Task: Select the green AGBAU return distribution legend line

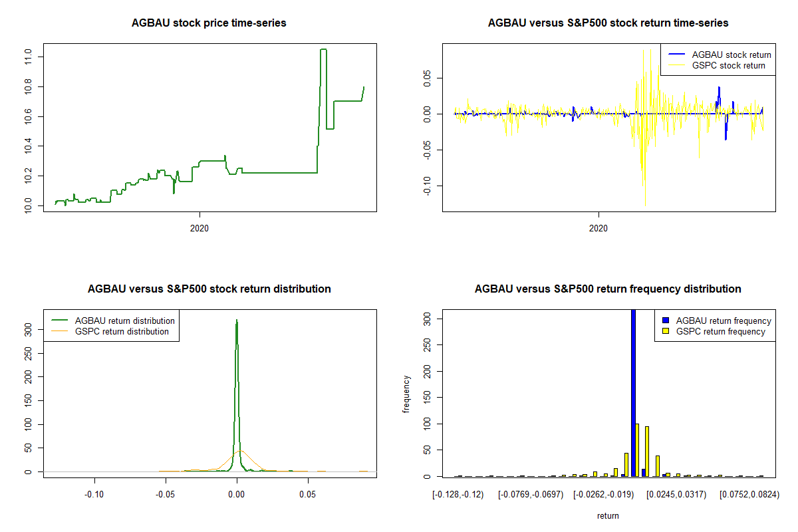Action: click(x=60, y=321)
